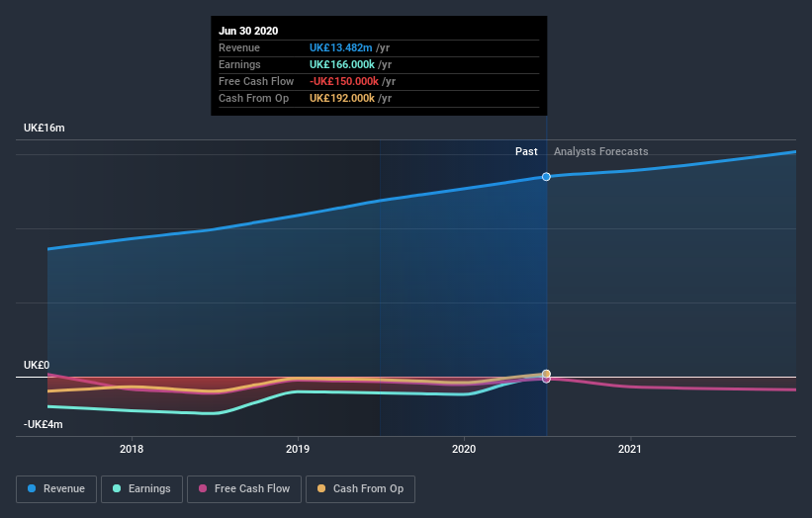This screenshot has height=518, width=812.
Task: Toggle the Free Cash Flow legend series
Action: (x=244, y=489)
